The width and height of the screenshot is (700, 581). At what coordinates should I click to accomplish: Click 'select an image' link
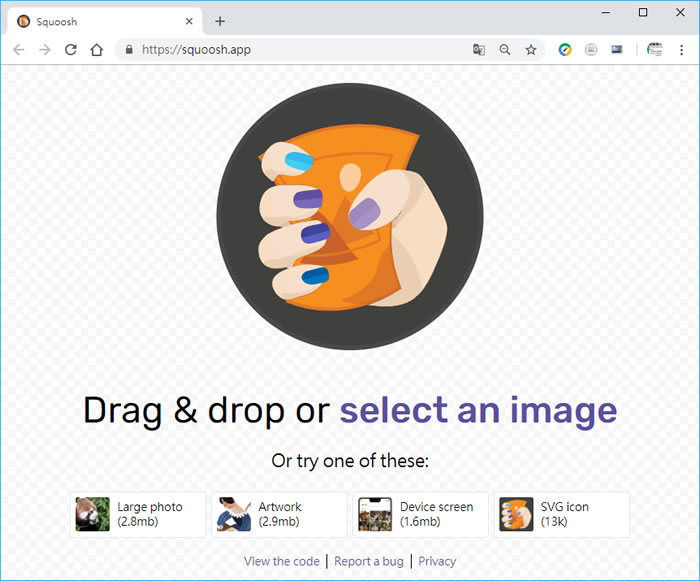(479, 410)
